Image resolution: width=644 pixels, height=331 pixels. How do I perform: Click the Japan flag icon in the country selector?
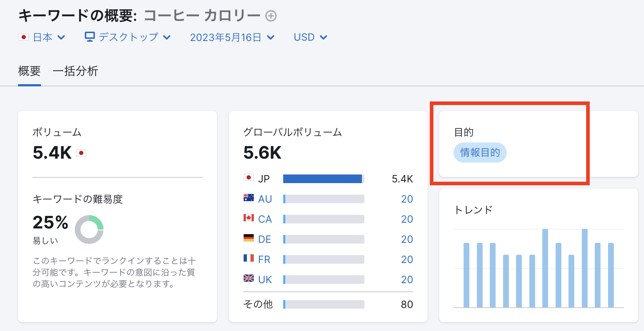(x=24, y=37)
